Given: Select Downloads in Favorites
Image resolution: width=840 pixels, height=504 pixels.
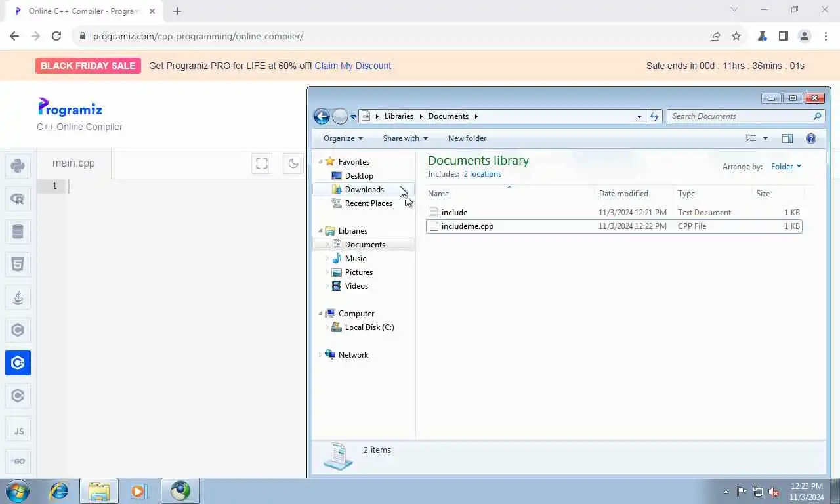Looking at the screenshot, I should [364, 190].
